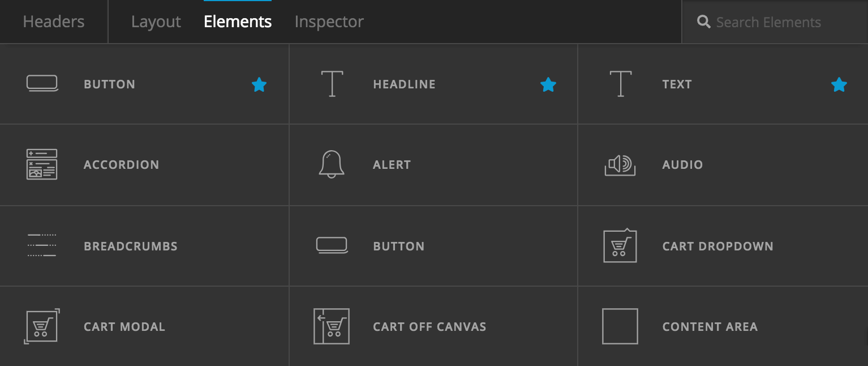Viewport: 868px width, 366px height.
Task: Pick the Breadcrumbs element icon
Action: [x=42, y=246]
